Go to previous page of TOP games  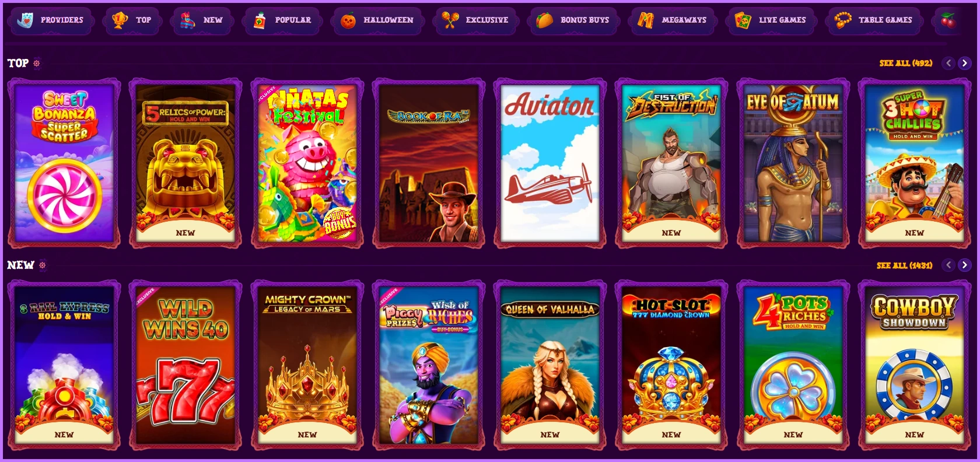click(949, 63)
